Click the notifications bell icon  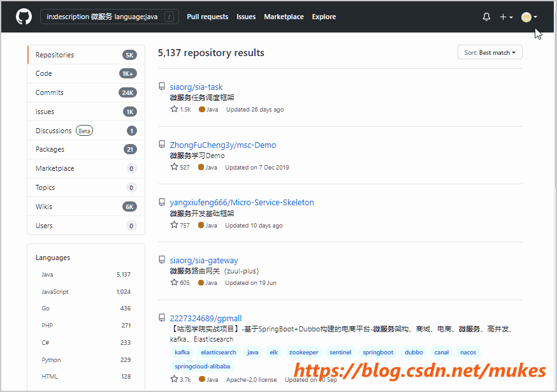[x=486, y=17]
